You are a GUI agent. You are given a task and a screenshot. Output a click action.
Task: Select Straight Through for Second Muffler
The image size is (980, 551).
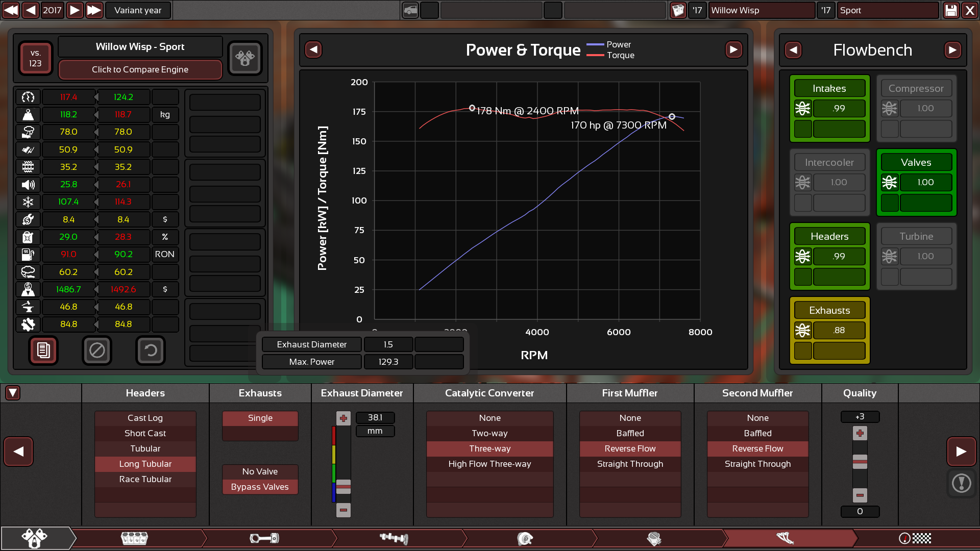click(x=757, y=464)
